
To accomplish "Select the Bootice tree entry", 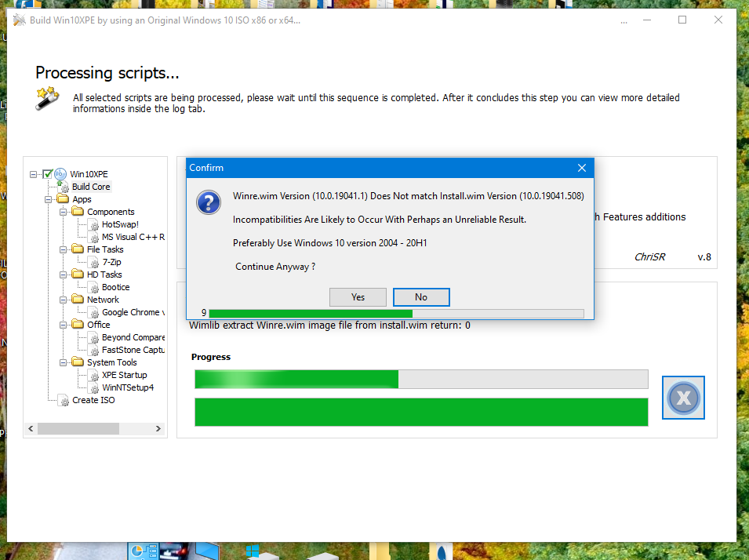I will pos(115,287).
